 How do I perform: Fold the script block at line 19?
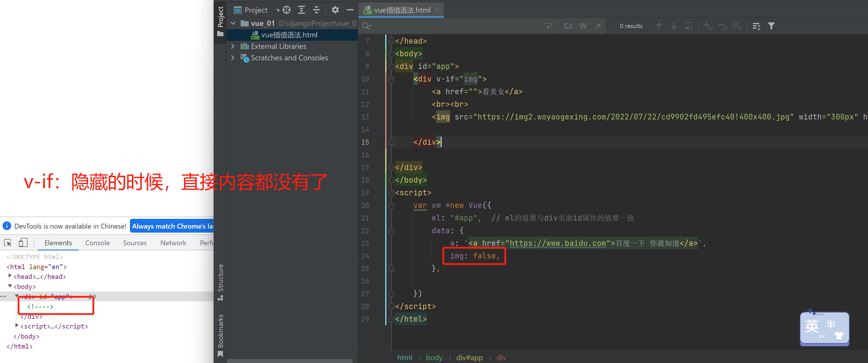392,193
